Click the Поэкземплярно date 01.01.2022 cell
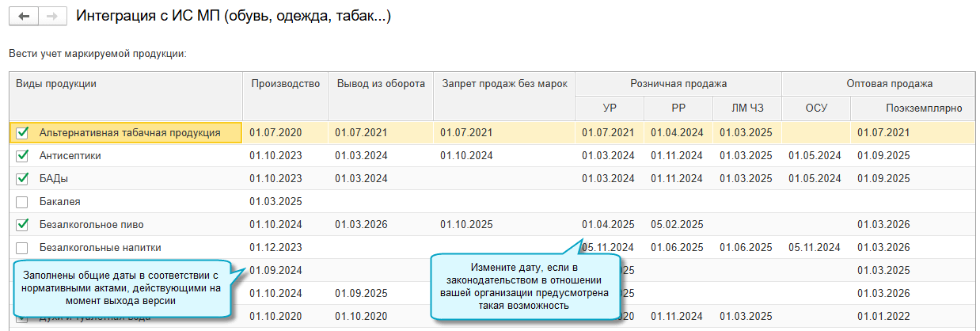980x331 pixels. click(x=883, y=317)
